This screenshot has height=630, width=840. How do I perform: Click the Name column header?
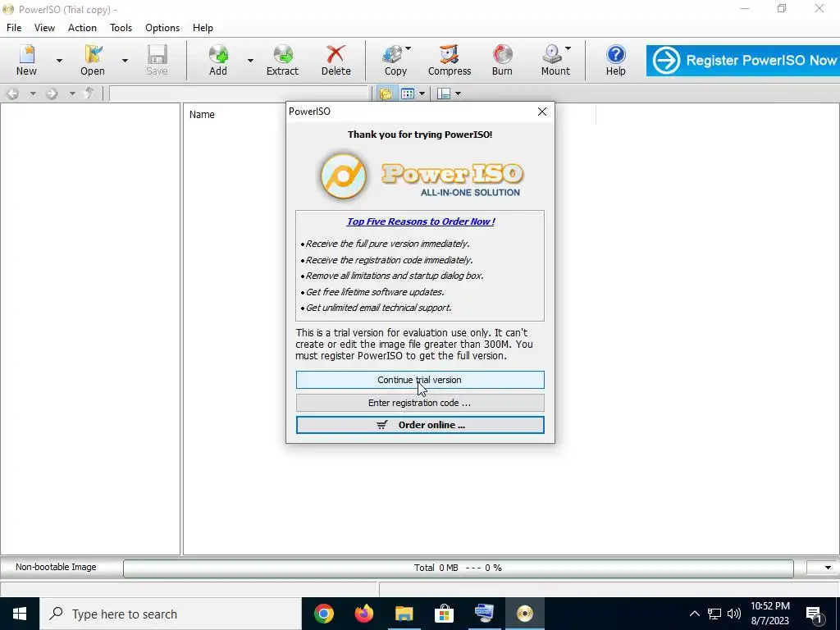tap(202, 115)
